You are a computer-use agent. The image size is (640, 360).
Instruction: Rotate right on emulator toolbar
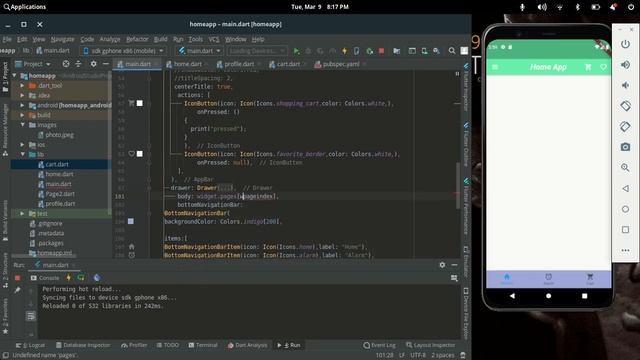pyautogui.click(x=625, y=127)
